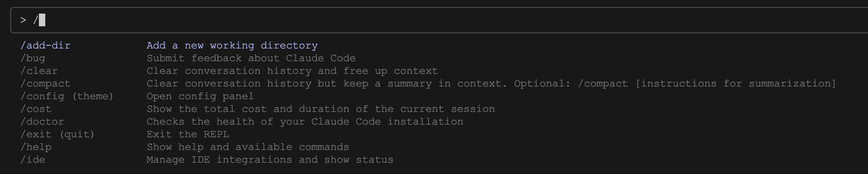Image resolution: width=868 pixels, height=174 pixels.
Task: Select the /cost command
Action: point(36,109)
